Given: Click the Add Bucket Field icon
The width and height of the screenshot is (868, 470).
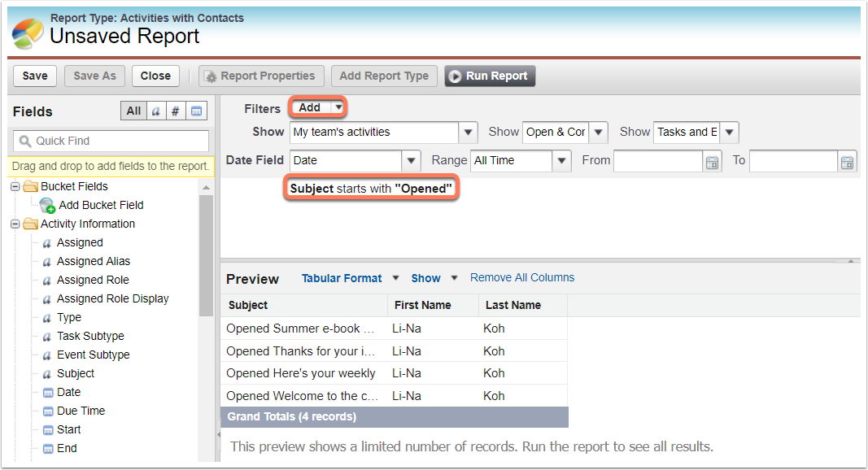Looking at the screenshot, I should (47, 206).
